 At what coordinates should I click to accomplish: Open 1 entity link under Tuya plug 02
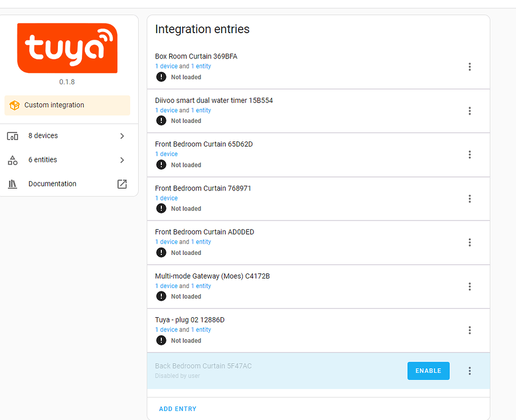coord(201,330)
